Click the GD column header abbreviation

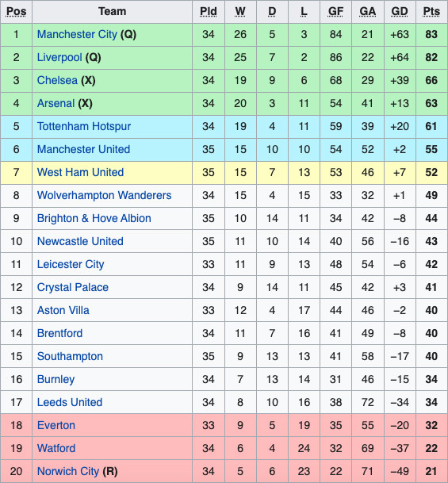pyautogui.click(x=399, y=11)
